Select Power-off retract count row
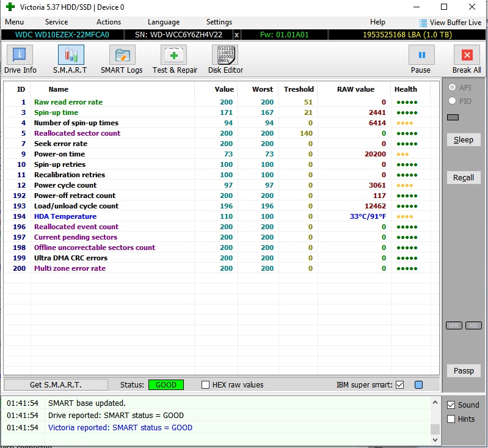Image resolution: width=488 pixels, height=448 pixels. tap(221, 196)
